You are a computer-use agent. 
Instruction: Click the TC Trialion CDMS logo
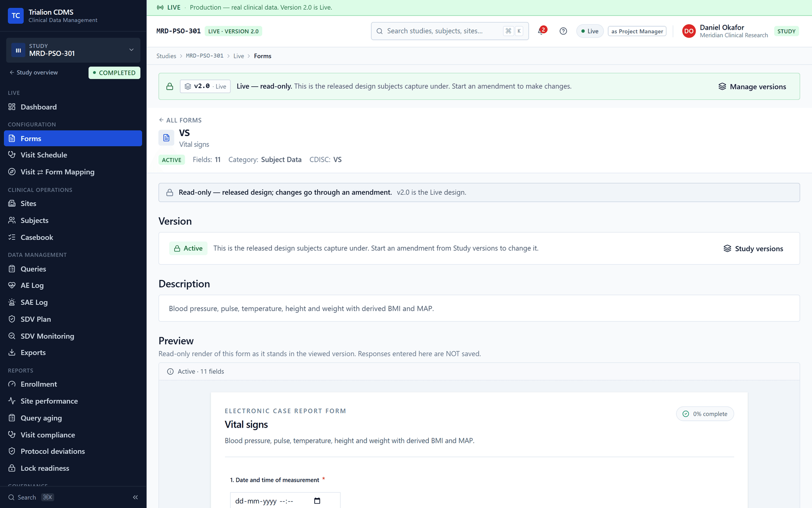click(x=16, y=16)
